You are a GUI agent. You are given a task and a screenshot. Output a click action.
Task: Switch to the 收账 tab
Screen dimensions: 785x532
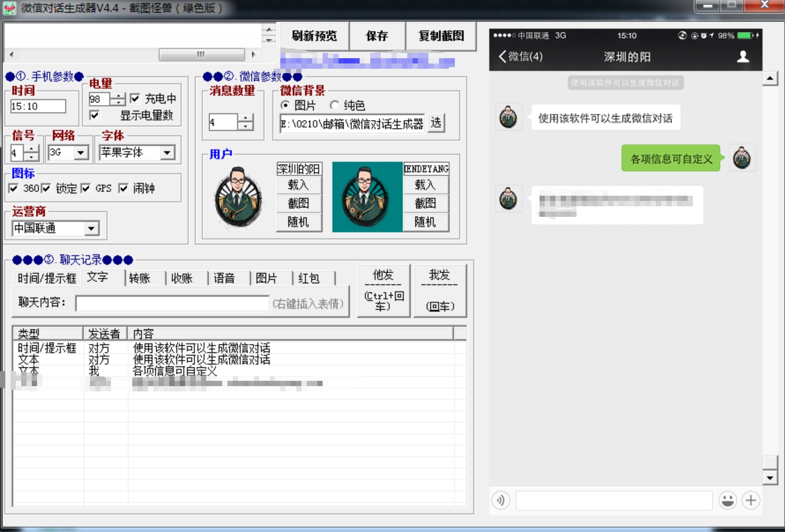(182, 278)
